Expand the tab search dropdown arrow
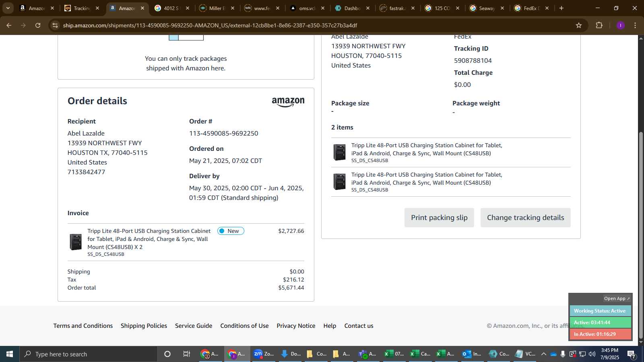Screen dimensions: 644x362 click(8, 8)
